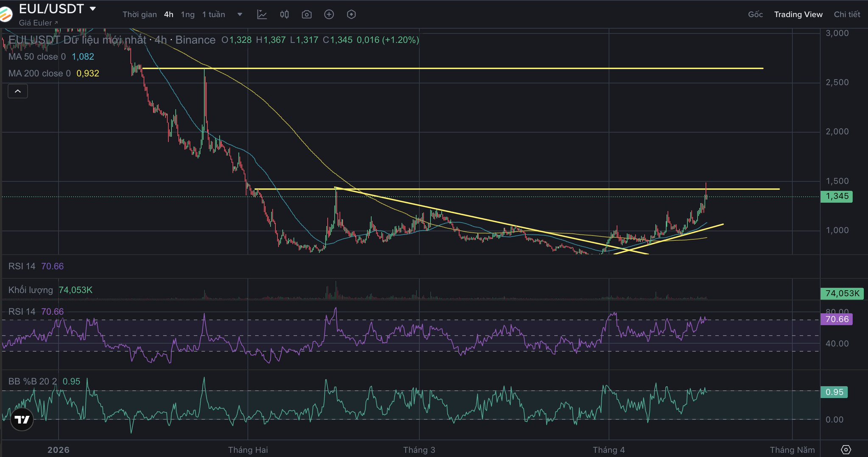The image size is (868, 457).
Task: Expand the more time intervals dropdown
Action: [240, 14]
